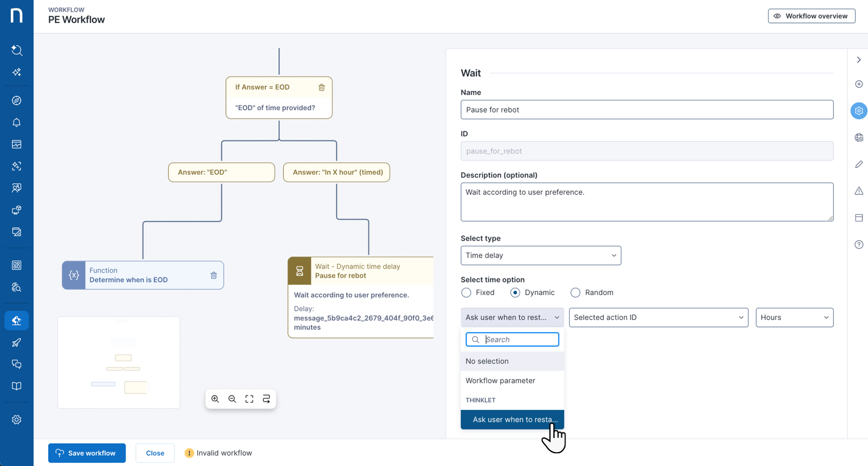Viewport: 868px width, 466px height.
Task: Click the warning triangle icon in right rail
Action: tap(859, 191)
